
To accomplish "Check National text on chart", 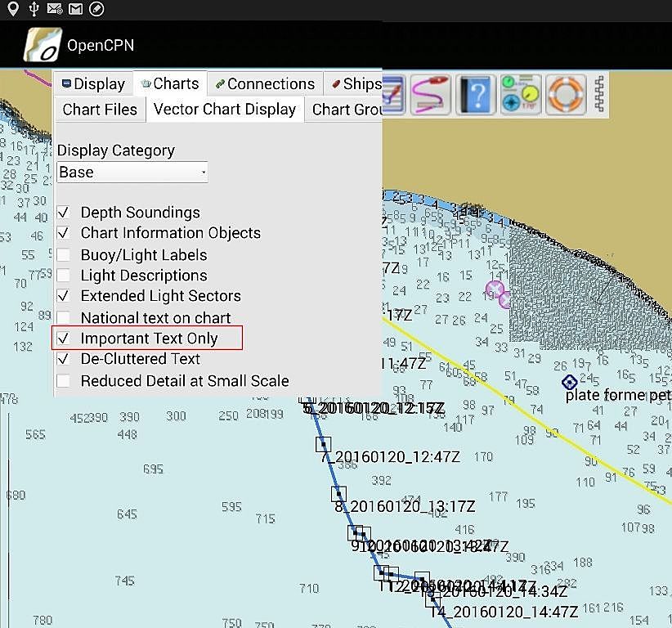I will [64, 317].
